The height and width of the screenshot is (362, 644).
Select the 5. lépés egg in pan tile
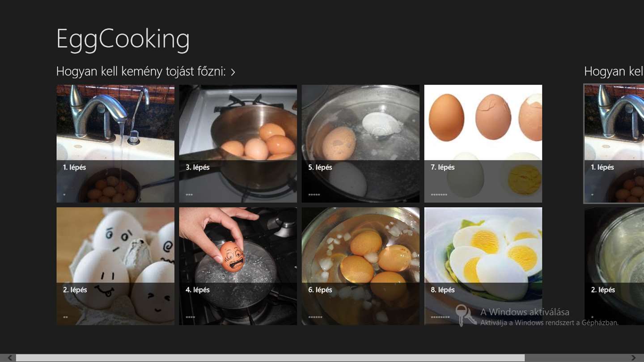[x=360, y=143]
